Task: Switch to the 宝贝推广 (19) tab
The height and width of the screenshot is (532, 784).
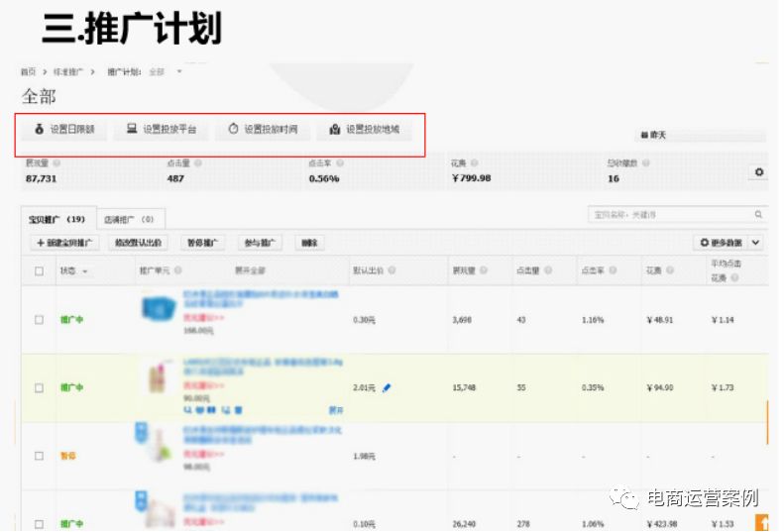Action: tap(57, 219)
